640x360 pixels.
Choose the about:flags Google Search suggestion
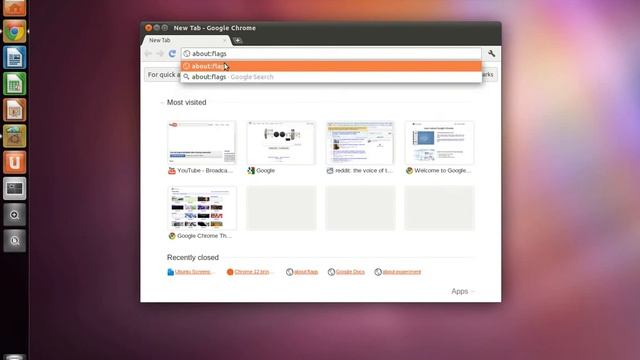point(331,77)
